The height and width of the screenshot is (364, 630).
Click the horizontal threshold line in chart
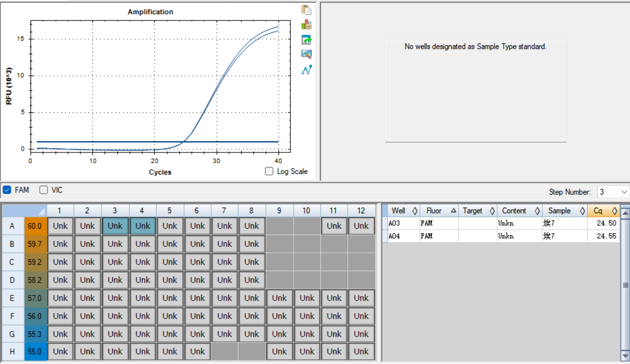[157, 142]
